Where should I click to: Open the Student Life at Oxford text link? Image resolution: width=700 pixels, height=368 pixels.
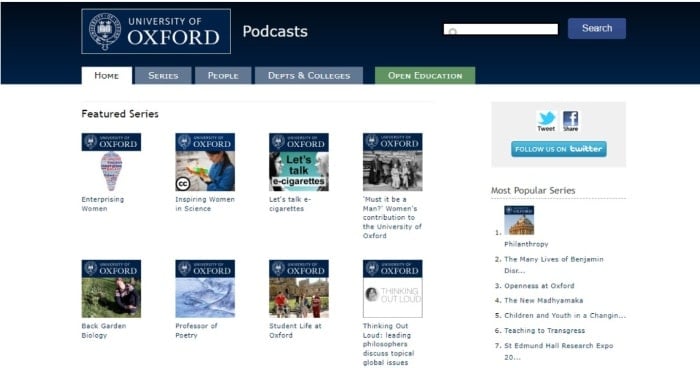point(295,330)
